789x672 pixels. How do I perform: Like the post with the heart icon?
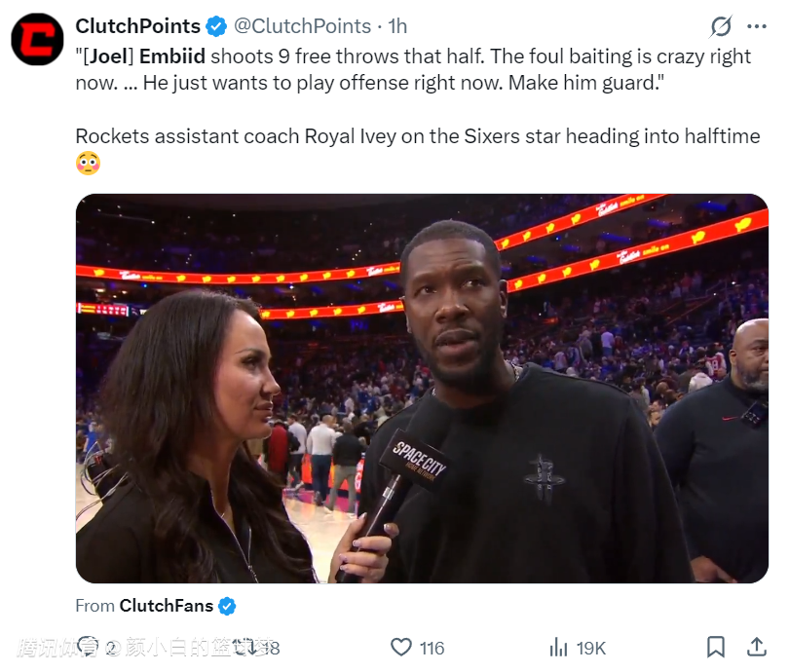(400, 647)
